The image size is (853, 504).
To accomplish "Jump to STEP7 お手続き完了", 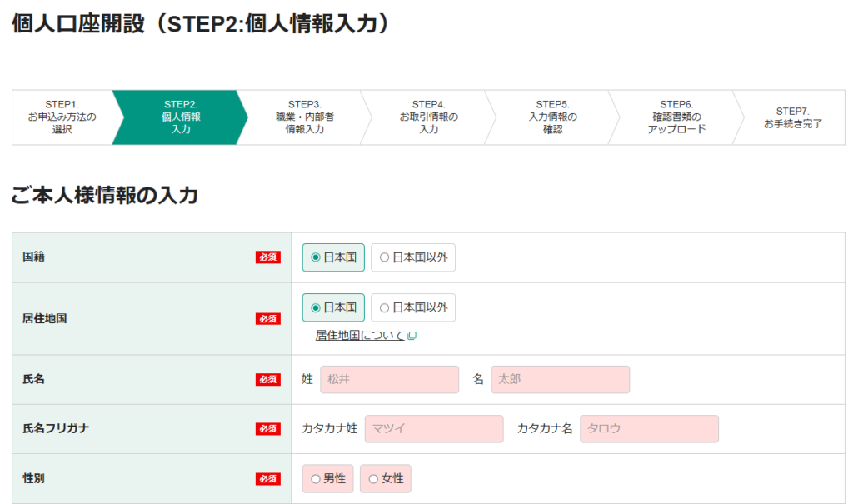I will [792, 117].
